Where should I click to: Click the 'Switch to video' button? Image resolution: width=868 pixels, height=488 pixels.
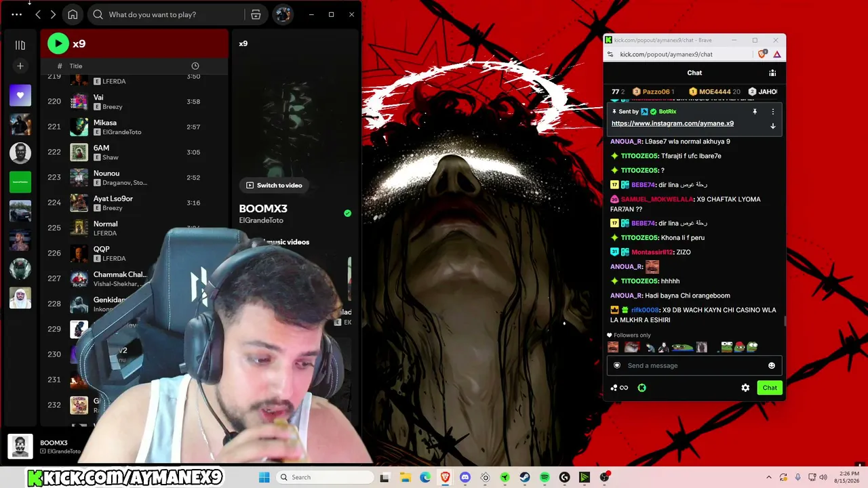[x=274, y=185]
